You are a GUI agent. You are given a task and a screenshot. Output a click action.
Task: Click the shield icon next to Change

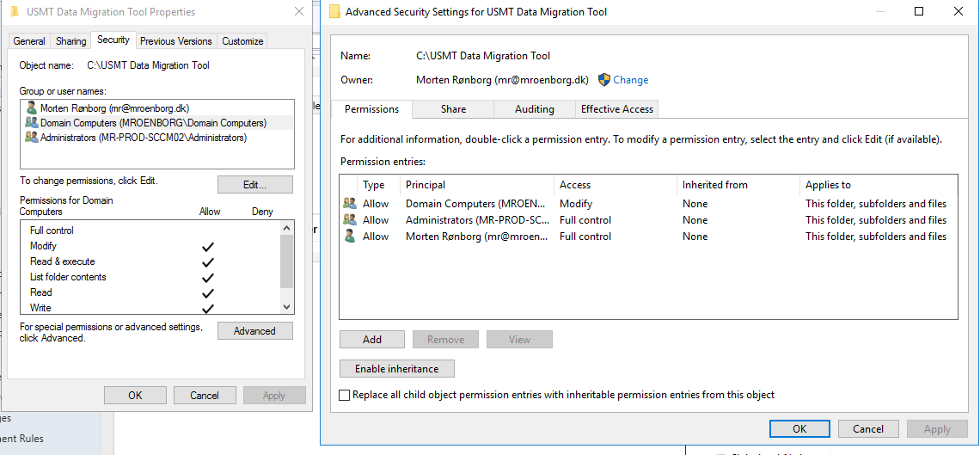click(603, 79)
